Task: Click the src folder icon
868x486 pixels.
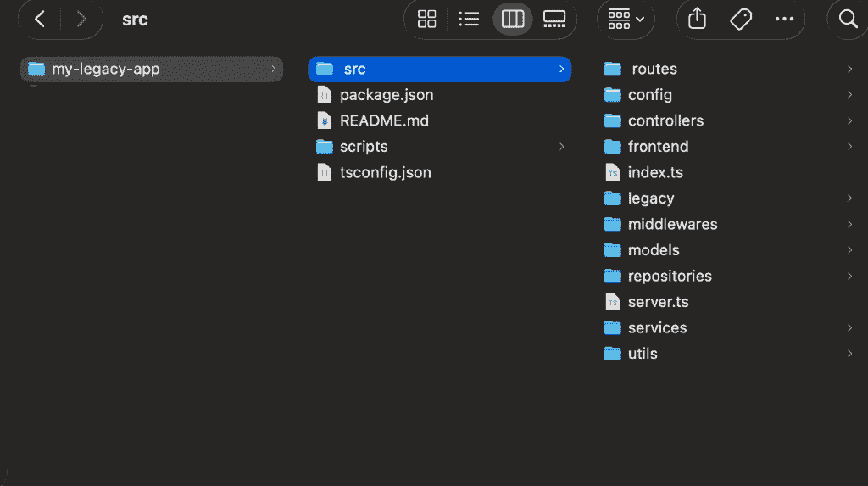Action: (x=325, y=70)
